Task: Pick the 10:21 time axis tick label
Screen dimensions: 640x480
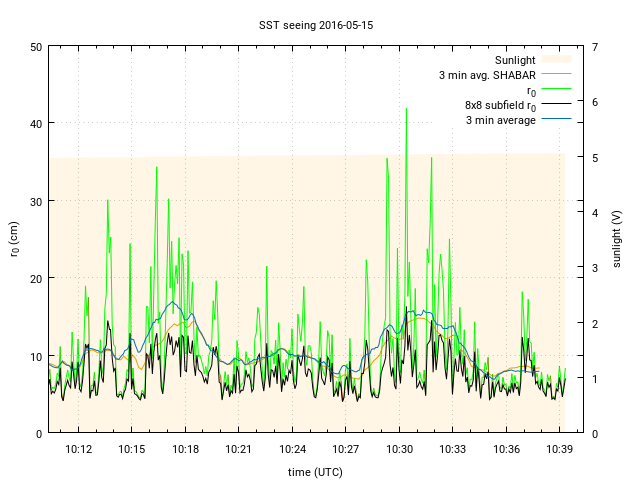Action: pos(238,449)
